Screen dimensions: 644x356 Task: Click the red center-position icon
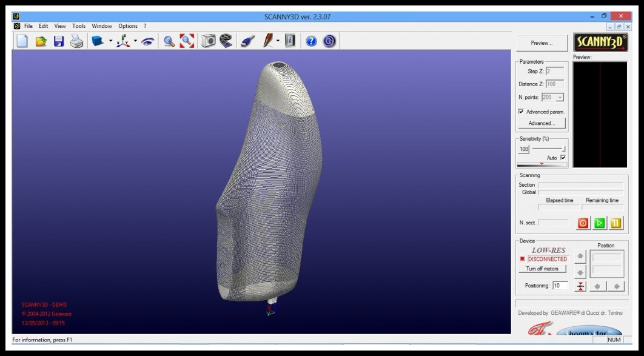pos(580,286)
